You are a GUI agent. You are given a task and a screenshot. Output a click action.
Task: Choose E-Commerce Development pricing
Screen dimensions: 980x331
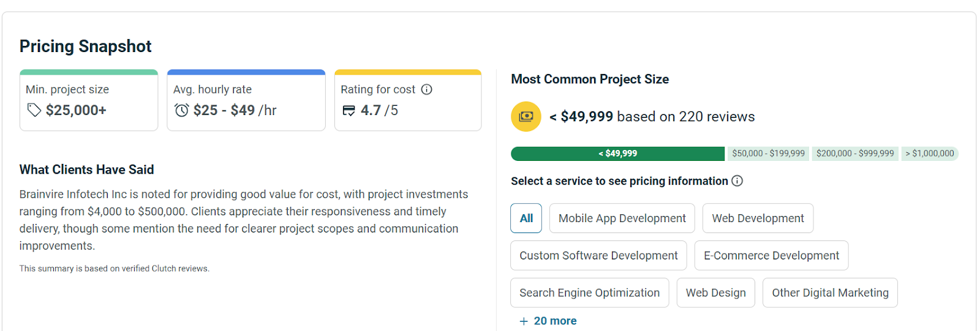pyautogui.click(x=771, y=256)
